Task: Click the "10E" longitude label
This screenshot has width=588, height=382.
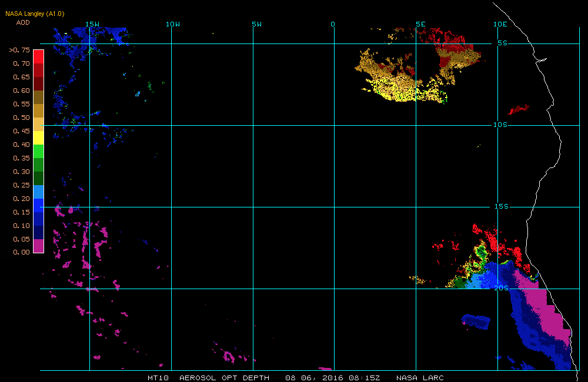Action: coord(499,24)
